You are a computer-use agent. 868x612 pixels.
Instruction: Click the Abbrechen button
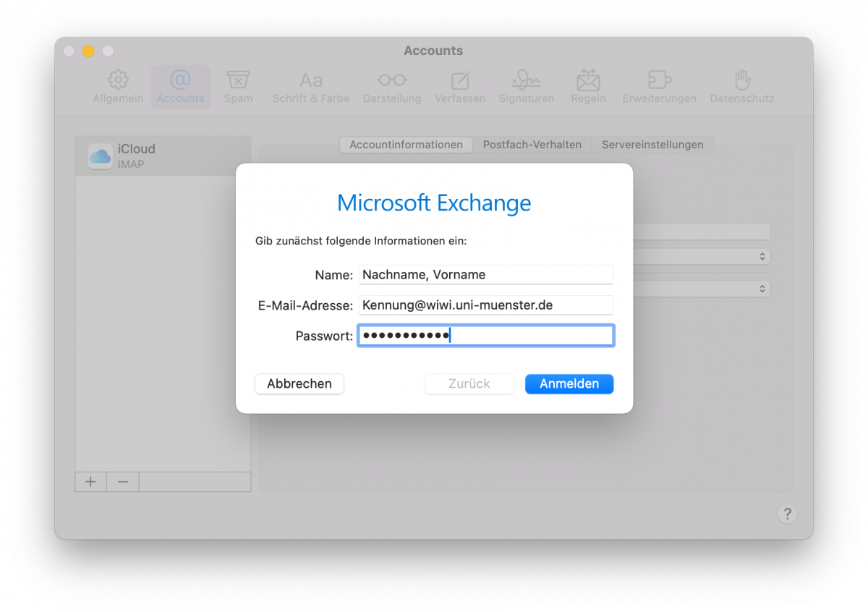(299, 384)
